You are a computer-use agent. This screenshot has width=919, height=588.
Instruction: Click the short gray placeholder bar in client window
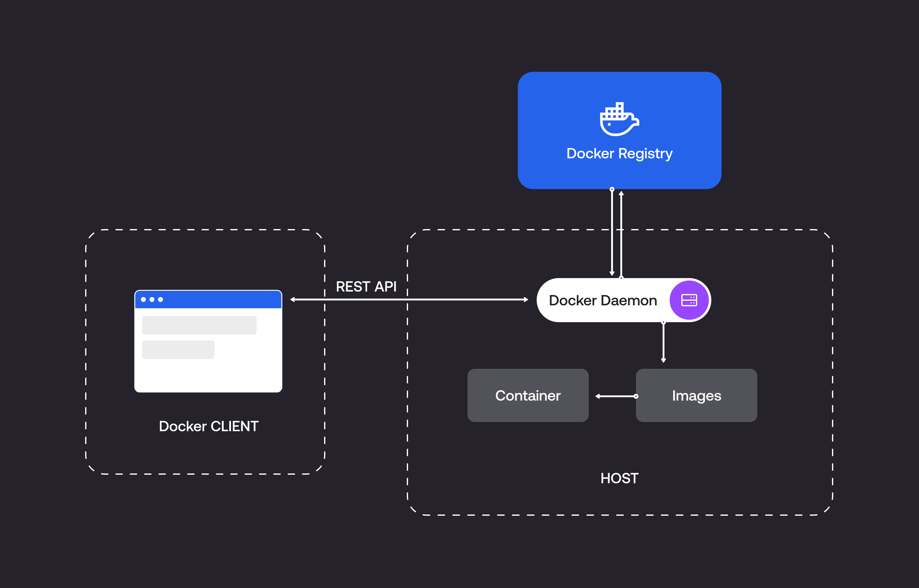coord(178,349)
